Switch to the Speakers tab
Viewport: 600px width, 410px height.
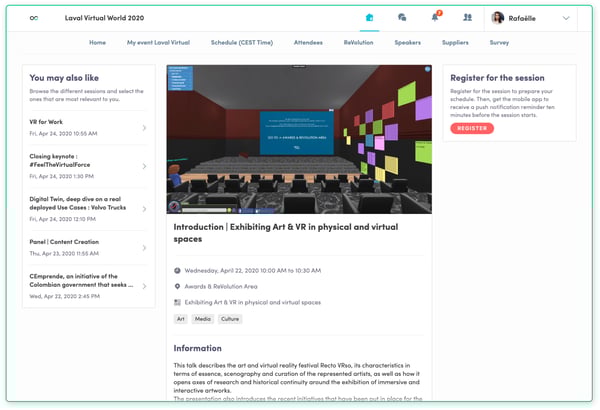(408, 42)
